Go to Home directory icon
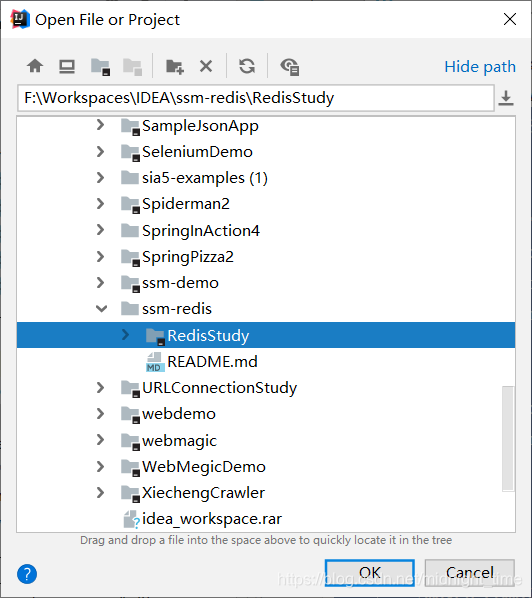The height and width of the screenshot is (598, 532). 35,66
